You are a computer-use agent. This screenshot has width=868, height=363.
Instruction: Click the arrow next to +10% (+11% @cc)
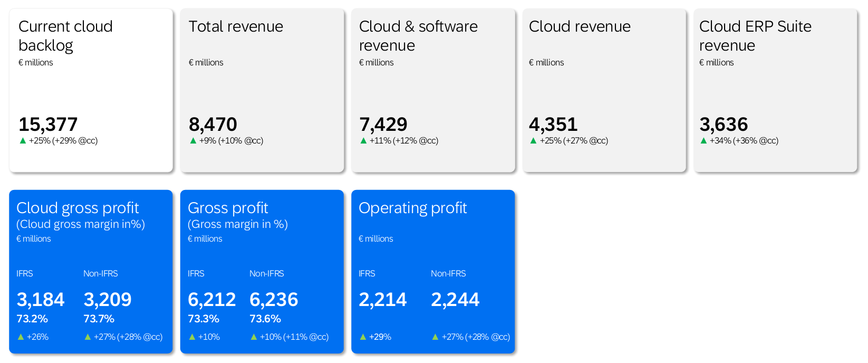pyautogui.click(x=254, y=337)
